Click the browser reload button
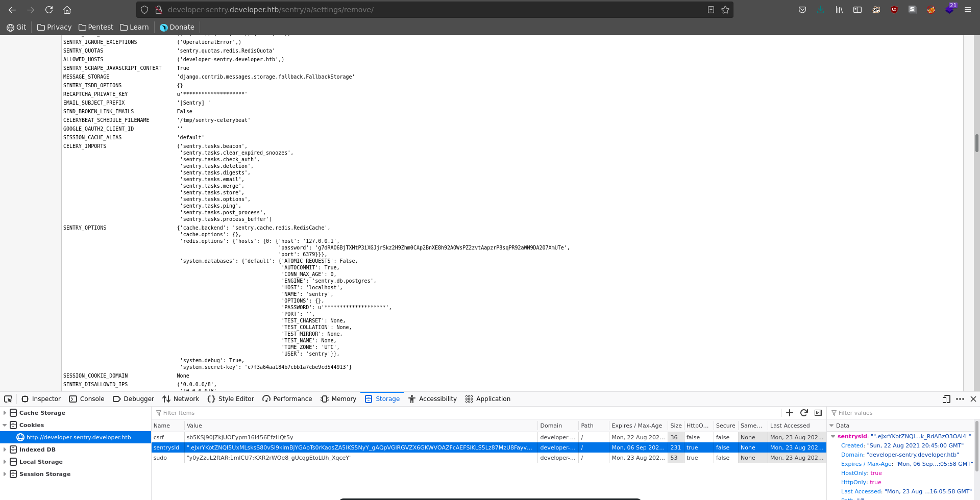The image size is (980, 500). tap(49, 10)
